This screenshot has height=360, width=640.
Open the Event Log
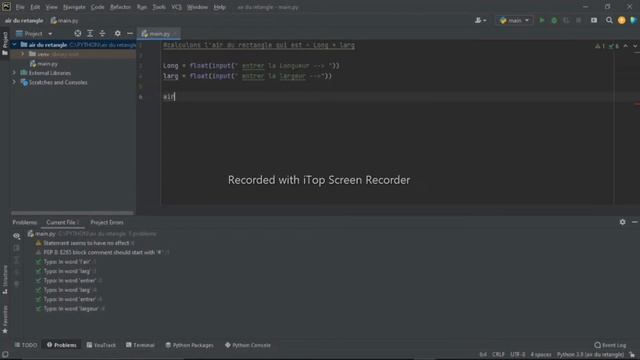tap(610, 345)
